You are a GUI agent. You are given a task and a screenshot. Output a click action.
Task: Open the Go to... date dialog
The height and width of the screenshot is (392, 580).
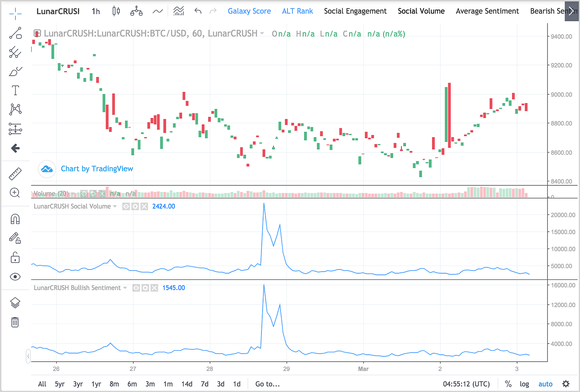click(x=268, y=384)
